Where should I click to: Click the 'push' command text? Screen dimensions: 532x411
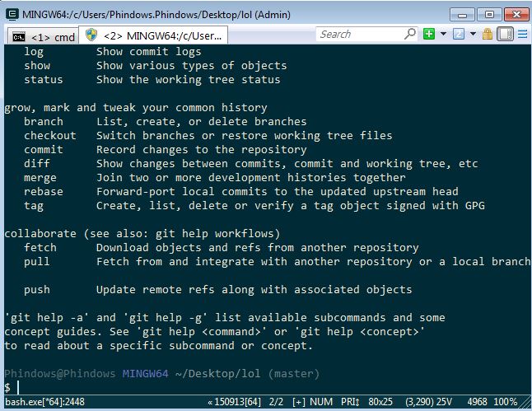(x=36, y=290)
